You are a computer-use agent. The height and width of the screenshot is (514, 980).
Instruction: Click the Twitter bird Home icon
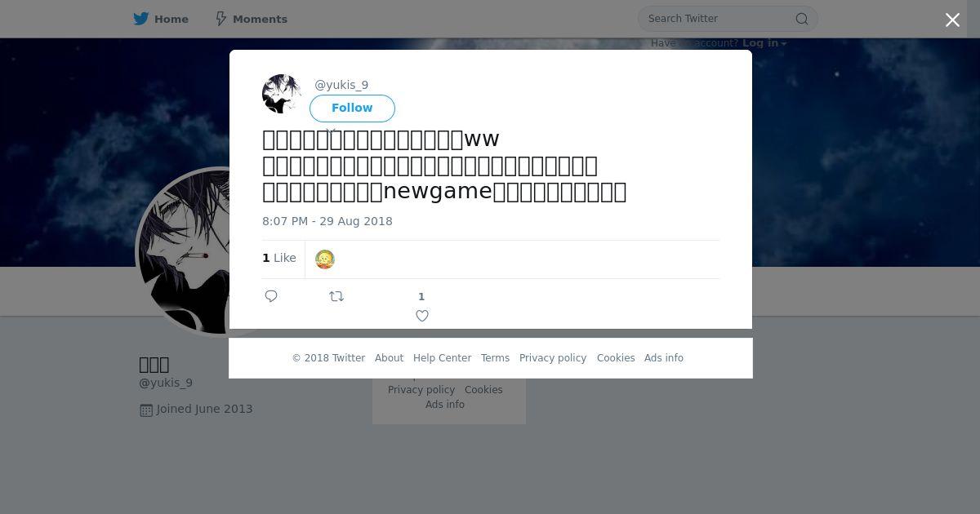[141, 19]
